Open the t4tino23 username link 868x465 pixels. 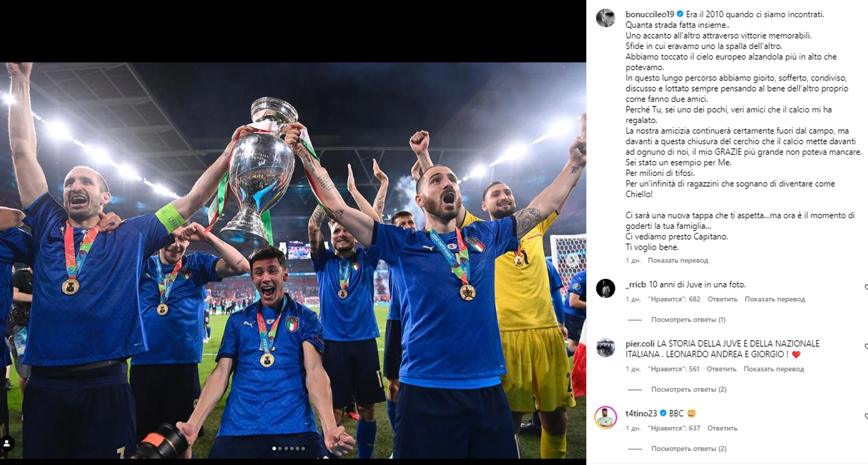point(641,413)
